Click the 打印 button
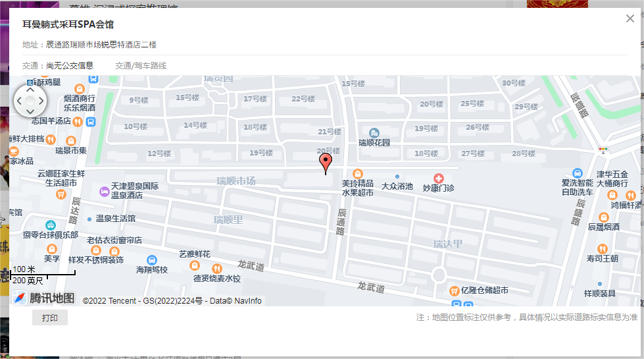Screen dimensions: 644x359 point(50,318)
